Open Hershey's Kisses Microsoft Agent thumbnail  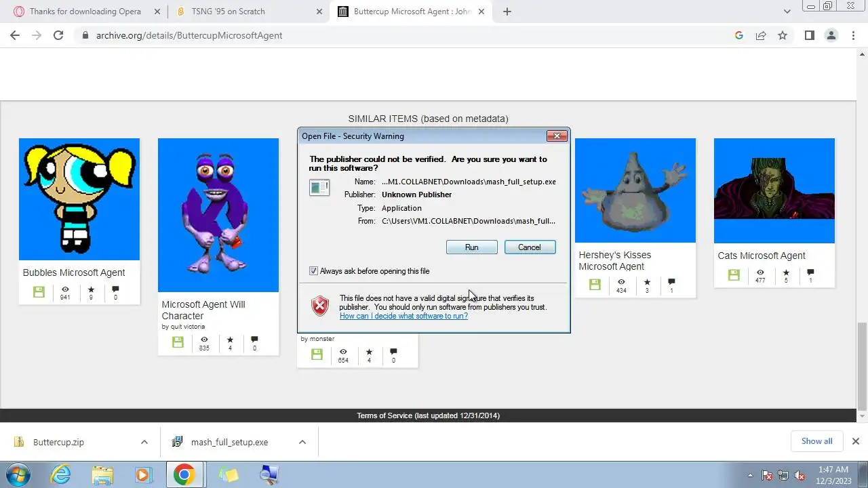pyautogui.click(x=635, y=190)
